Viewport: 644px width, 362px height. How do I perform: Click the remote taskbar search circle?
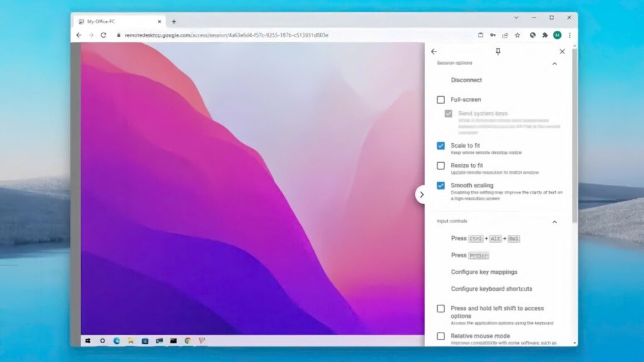[x=103, y=341]
